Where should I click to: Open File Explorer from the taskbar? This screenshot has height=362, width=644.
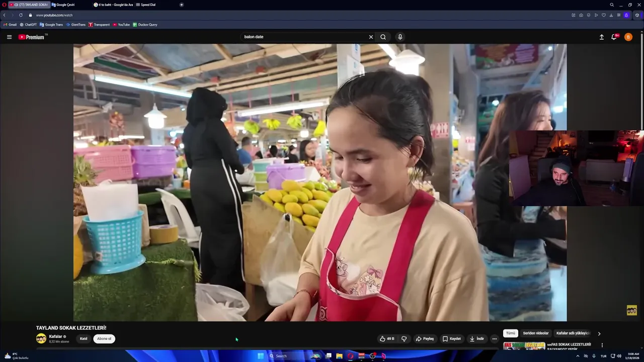pos(340,356)
